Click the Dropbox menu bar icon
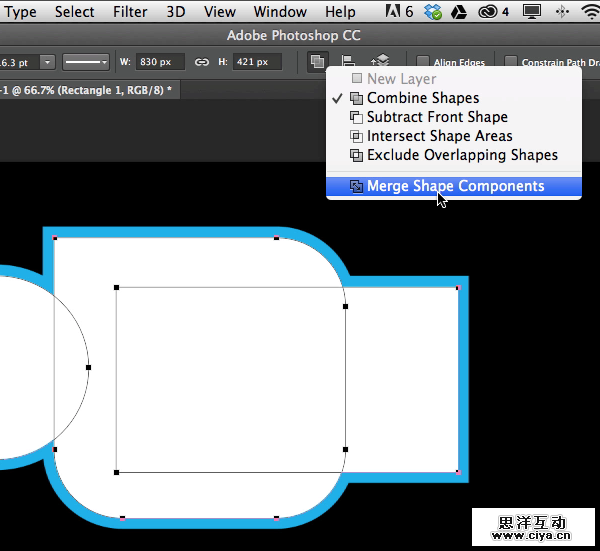The height and width of the screenshot is (551, 600). (x=433, y=11)
